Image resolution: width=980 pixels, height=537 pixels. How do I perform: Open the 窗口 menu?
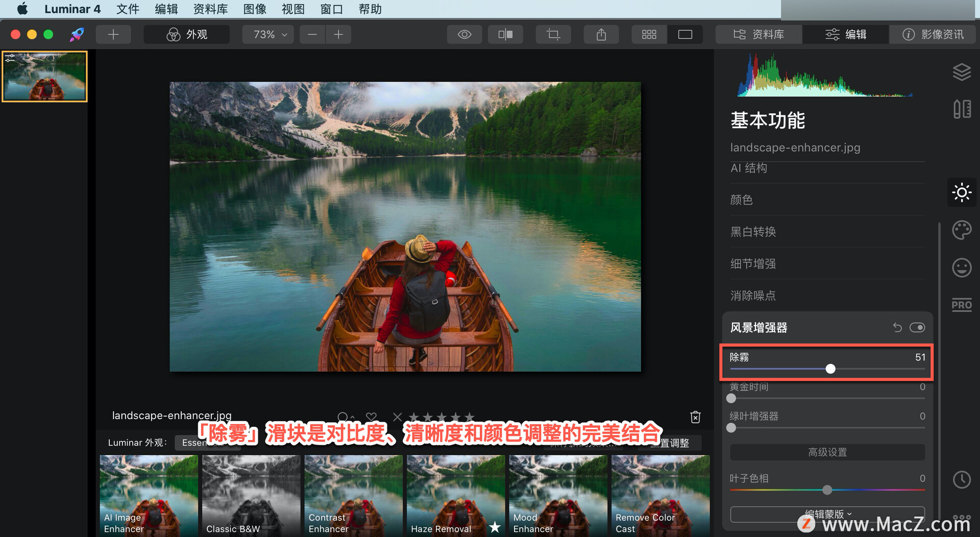click(x=331, y=9)
